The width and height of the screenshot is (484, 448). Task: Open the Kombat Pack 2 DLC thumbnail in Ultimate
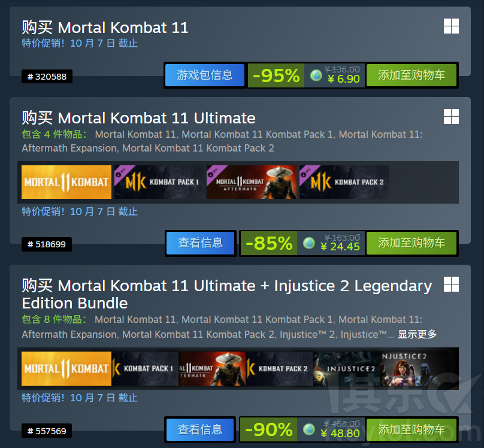344,182
